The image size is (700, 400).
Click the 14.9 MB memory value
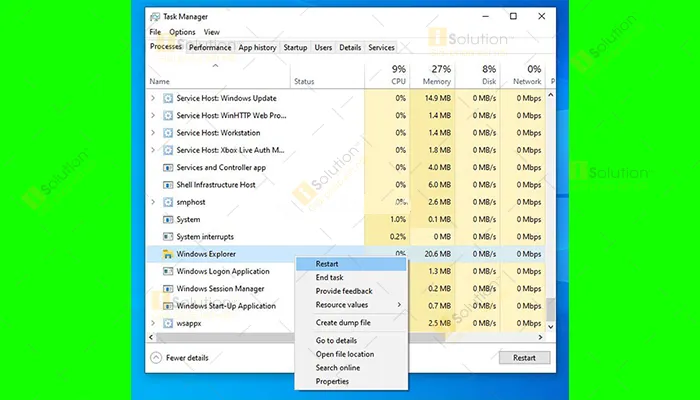click(x=438, y=98)
